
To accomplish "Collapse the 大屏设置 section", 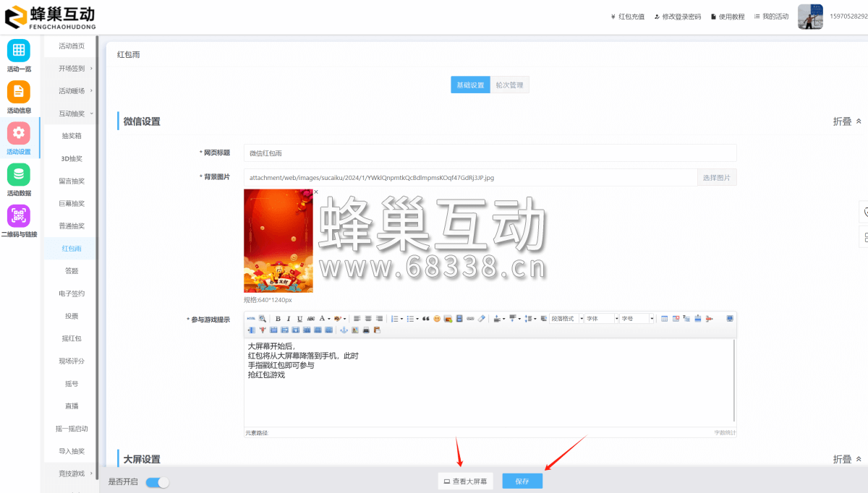I will (846, 458).
